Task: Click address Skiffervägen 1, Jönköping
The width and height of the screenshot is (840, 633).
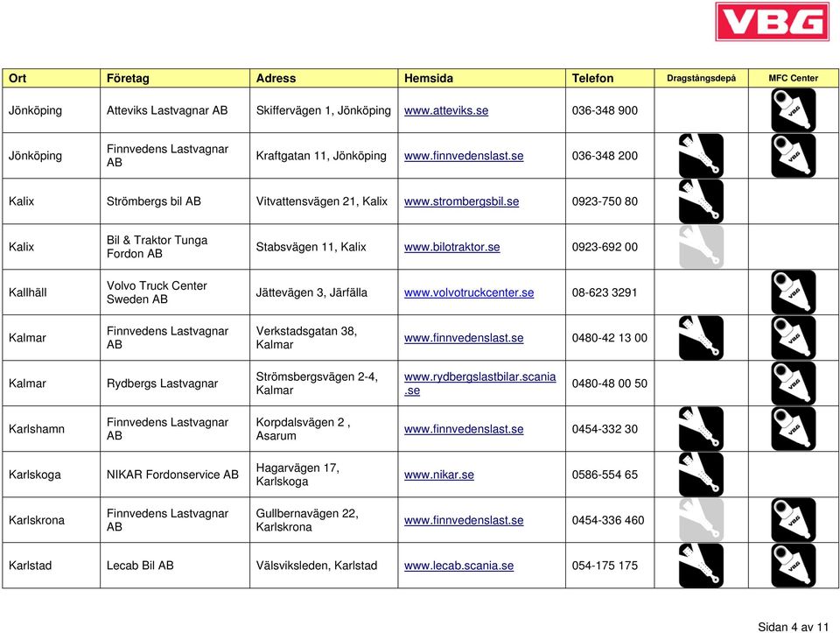Action: coord(324,110)
